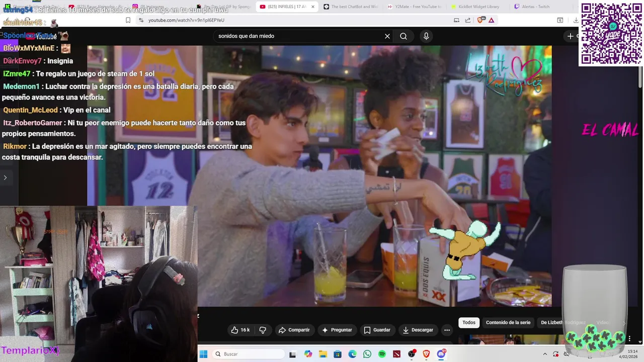
Task: Open the site information icon in address bar
Action: click(x=141, y=20)
